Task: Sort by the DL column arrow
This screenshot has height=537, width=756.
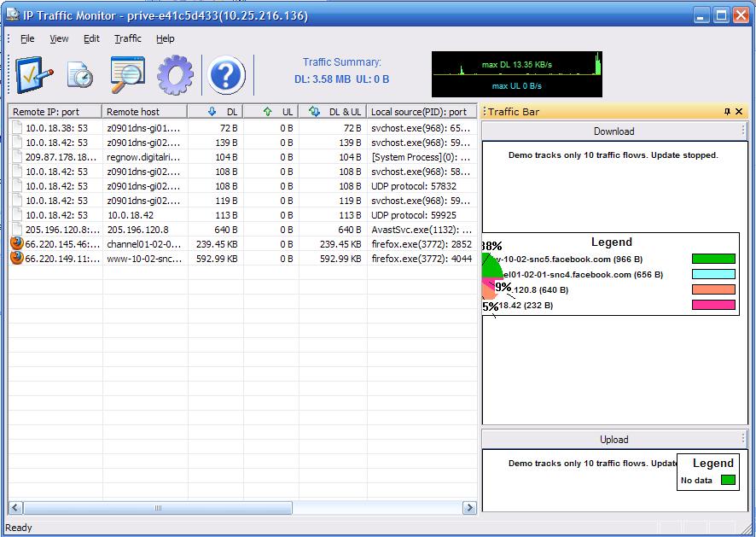Action: tap(211, 111)
